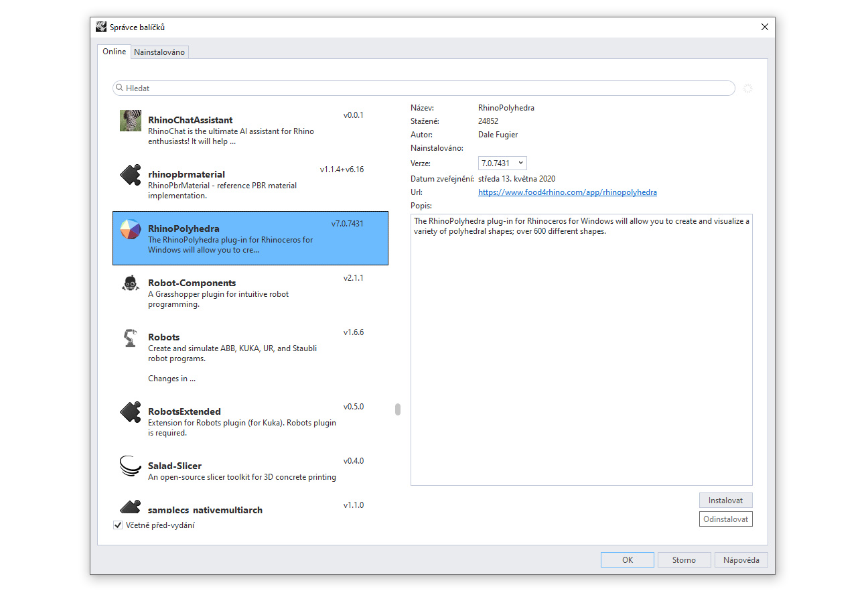This screenshot has height=593, width=868.
Task: Focus the Hledat search field
Action: (x=424, y=88)
